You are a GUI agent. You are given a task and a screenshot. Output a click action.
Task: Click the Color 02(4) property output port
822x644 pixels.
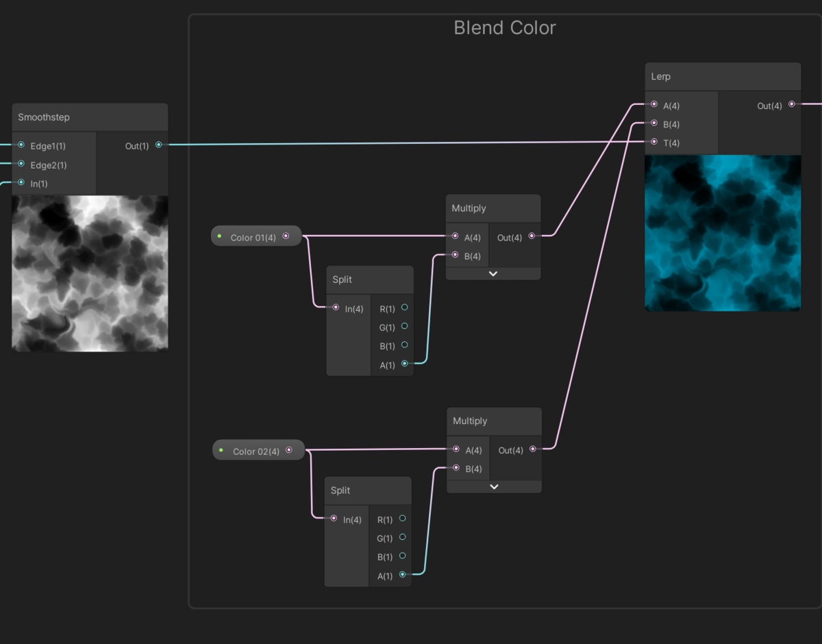289,450
